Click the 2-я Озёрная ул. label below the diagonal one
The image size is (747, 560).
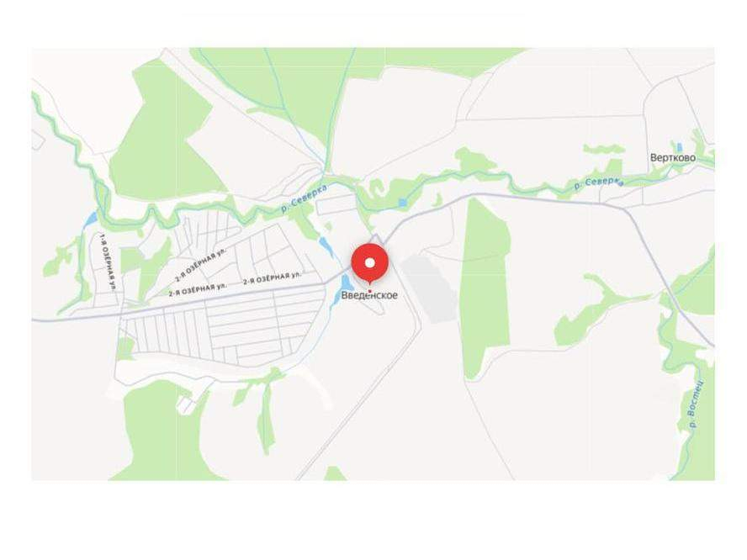(198, 290)
